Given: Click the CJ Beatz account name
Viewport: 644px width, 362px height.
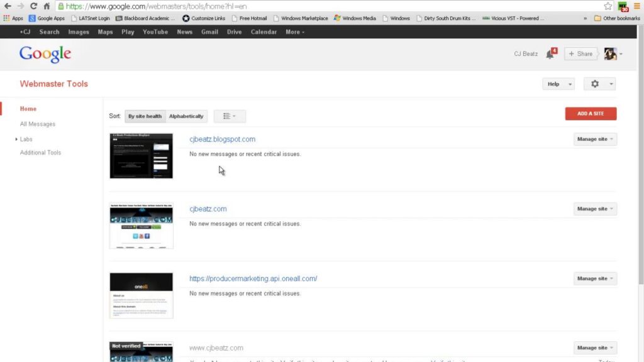Looking at the screenshot, I should 526,54.
